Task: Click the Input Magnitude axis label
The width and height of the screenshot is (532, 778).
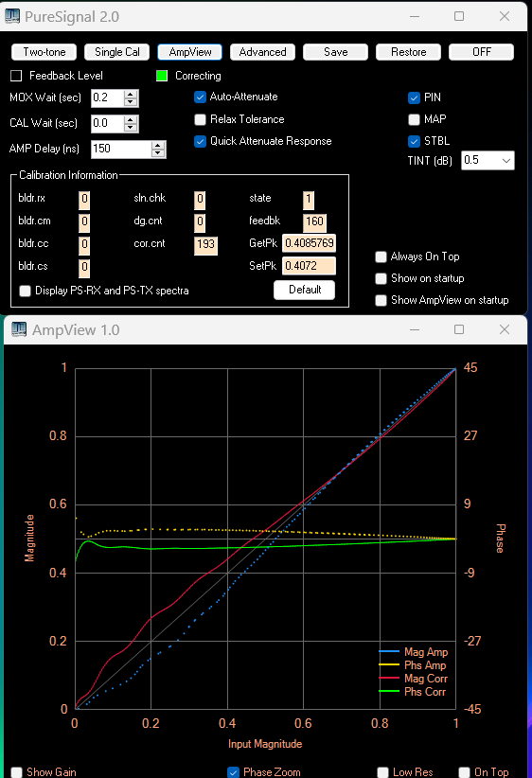Action: click(265, 744)
